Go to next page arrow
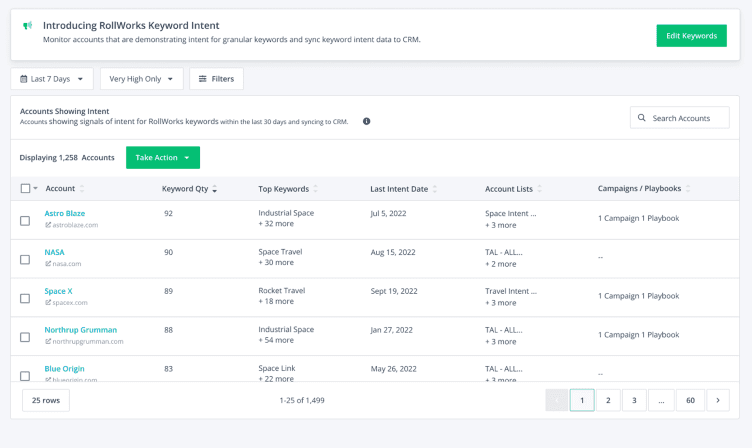Screen dimensions: 752x448 click(x=717, y=400)
